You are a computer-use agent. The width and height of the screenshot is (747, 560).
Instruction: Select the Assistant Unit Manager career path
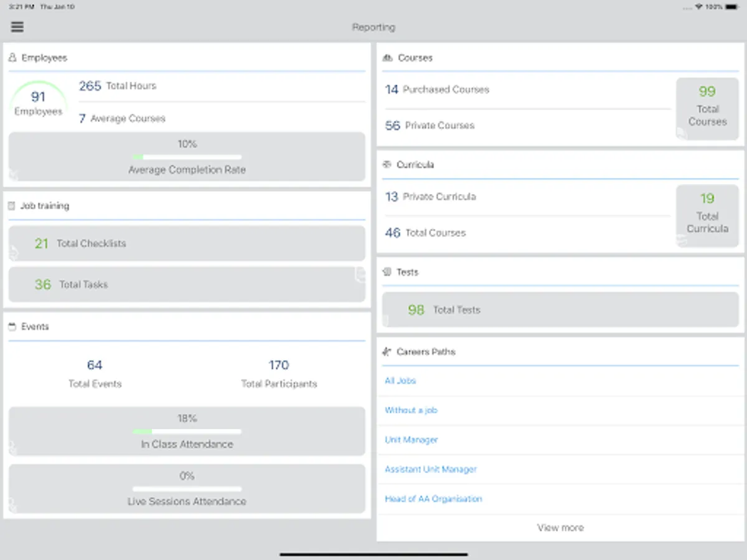[431, 469]
